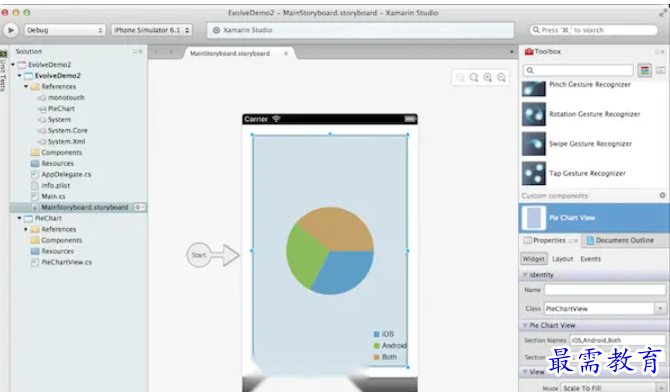Select the Widget tab

click(534, 259)
